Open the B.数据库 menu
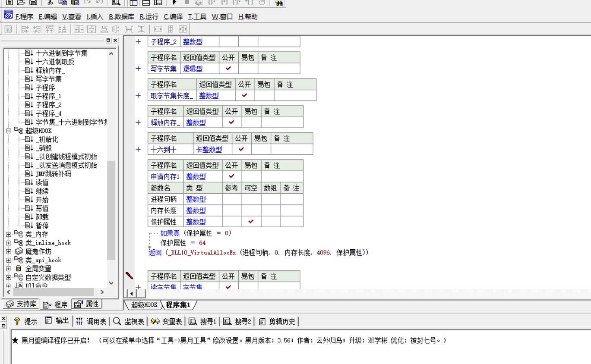 coord(121,17)
